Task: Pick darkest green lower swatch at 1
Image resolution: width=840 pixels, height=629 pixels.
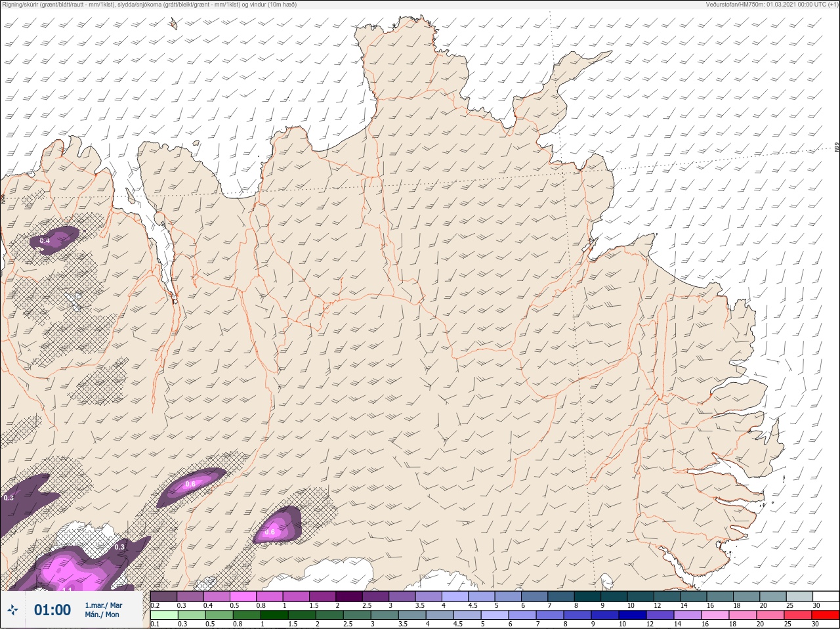Action: (x=274, y=615)
